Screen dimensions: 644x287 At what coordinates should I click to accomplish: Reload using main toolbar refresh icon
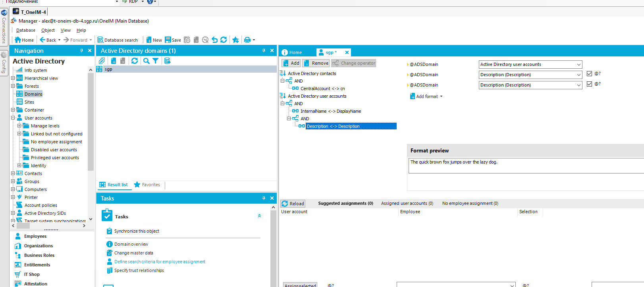coord(224,40)
